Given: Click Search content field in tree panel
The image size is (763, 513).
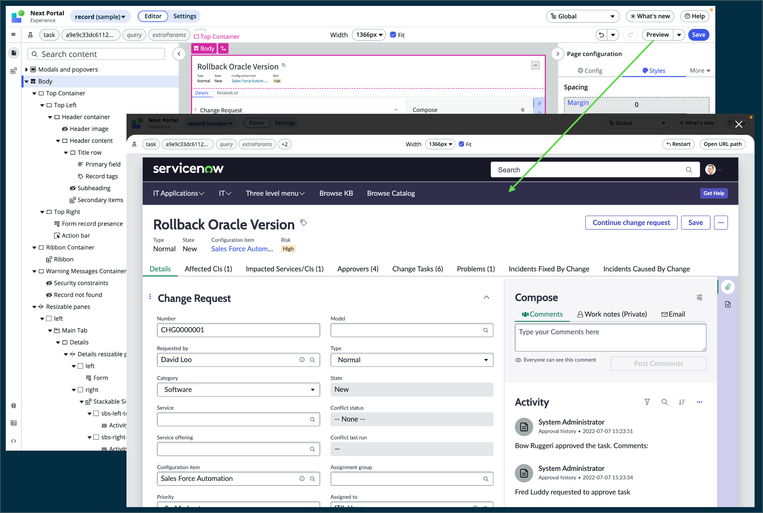Looking at the screenshot, I should tap(96, 54).
